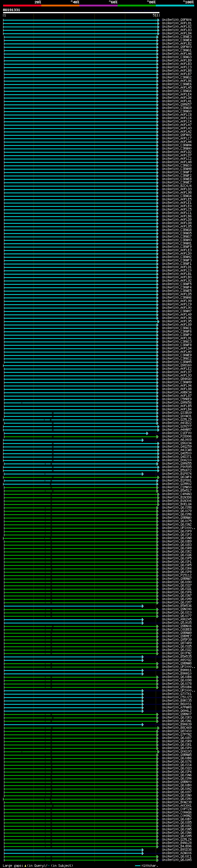Click the 511 query length label
197x868 pixels.
155,15
